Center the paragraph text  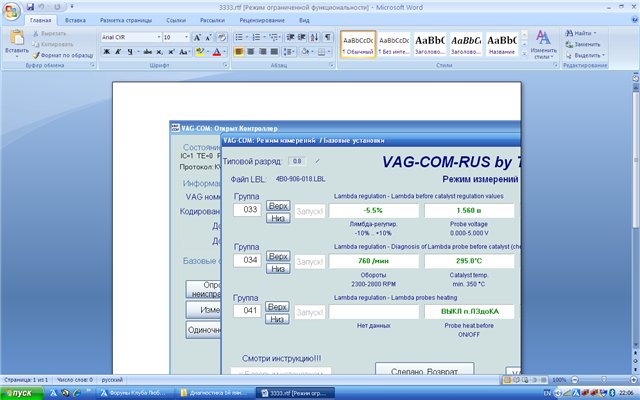click(251, 52)
